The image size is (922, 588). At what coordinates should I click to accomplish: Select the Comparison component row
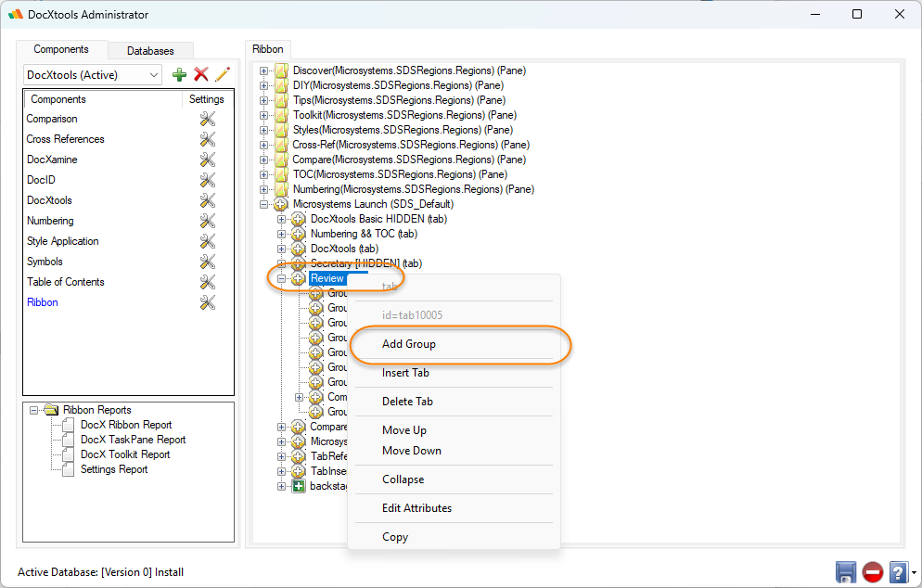[x=52, y=119]
